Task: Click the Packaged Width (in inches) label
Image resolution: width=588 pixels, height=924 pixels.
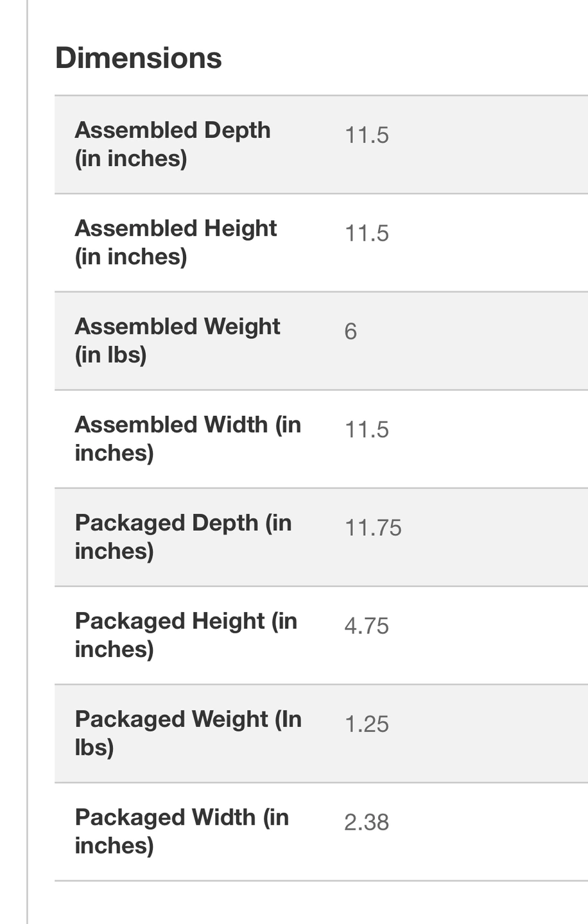Action: [182, 832]
